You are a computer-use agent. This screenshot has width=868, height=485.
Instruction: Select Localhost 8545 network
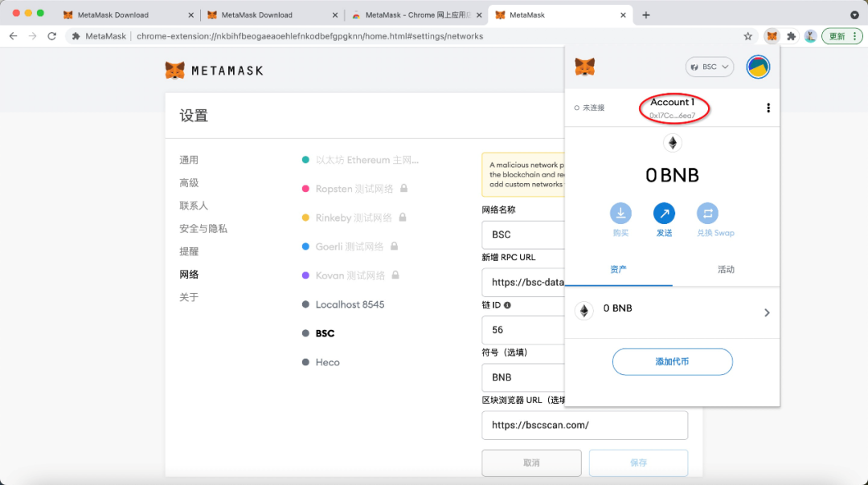tap(350, 304)
